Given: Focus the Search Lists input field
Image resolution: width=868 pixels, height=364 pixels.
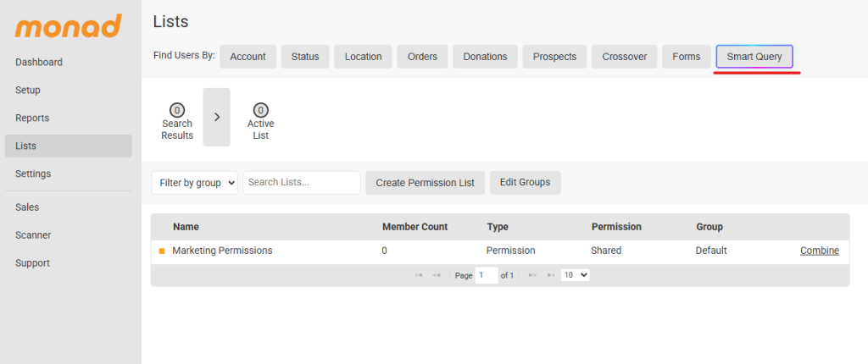Looking at the screenshot, I should [301, 183].
